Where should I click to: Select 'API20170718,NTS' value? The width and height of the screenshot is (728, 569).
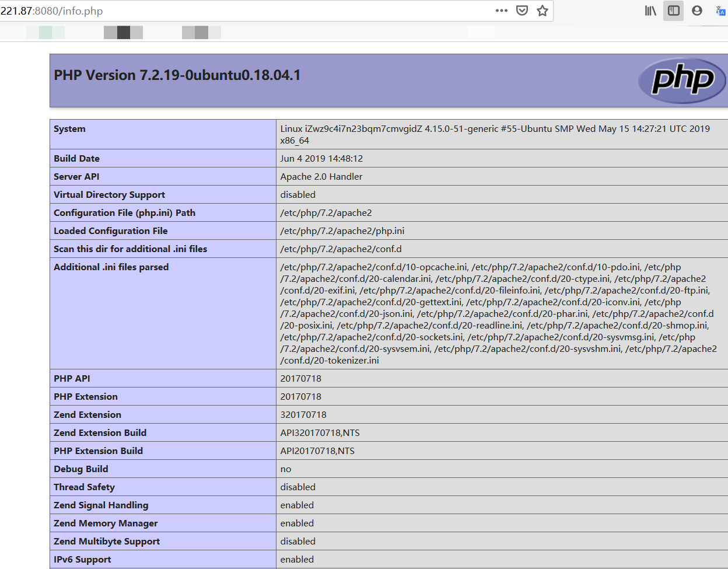pyautogui.click(x=317, y=451)
